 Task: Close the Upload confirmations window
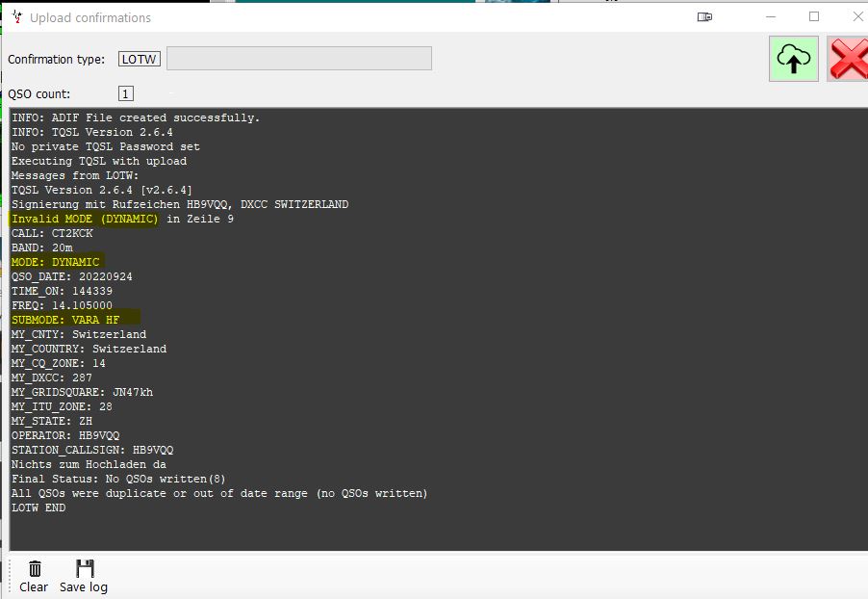click(x=857, y=16)
